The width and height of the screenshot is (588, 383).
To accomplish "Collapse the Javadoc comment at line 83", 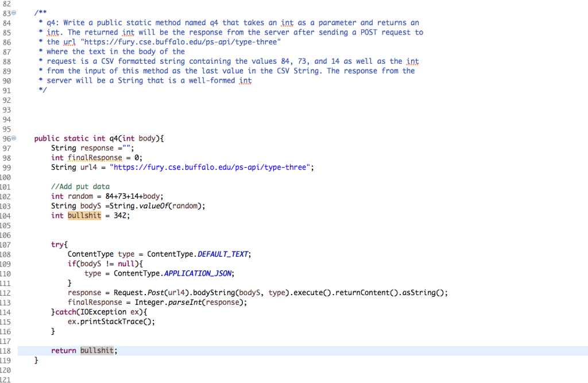I will 14,12.
